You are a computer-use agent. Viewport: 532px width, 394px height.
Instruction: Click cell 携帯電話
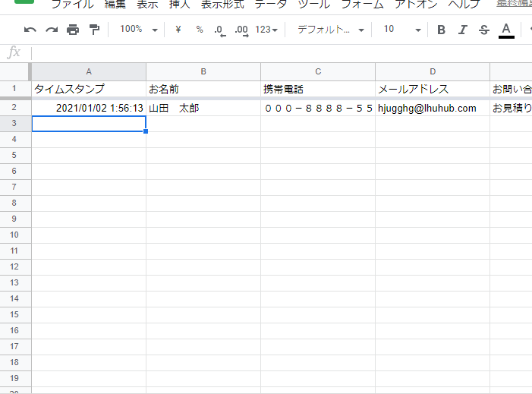(318, 89)
